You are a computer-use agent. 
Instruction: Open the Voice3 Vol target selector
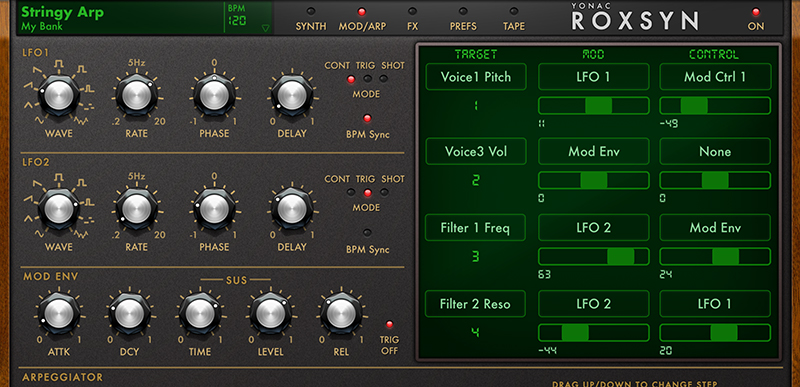[476, 151]
